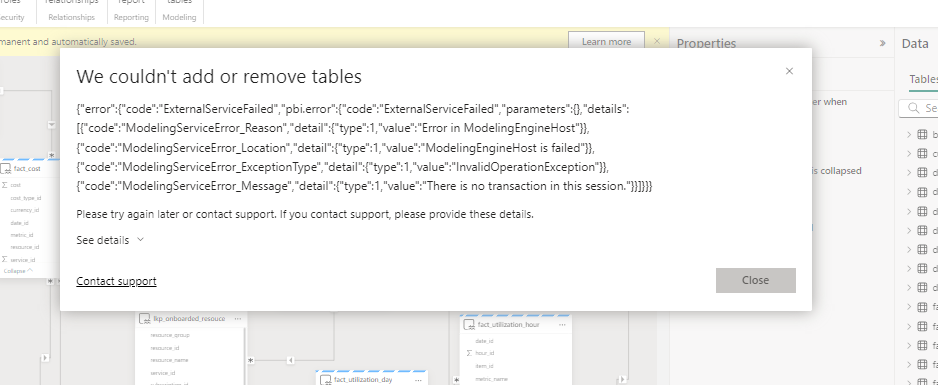Select the fact_utilization_hour table title
This screenshot has width=938, height=385.
(x=508, y=325)
